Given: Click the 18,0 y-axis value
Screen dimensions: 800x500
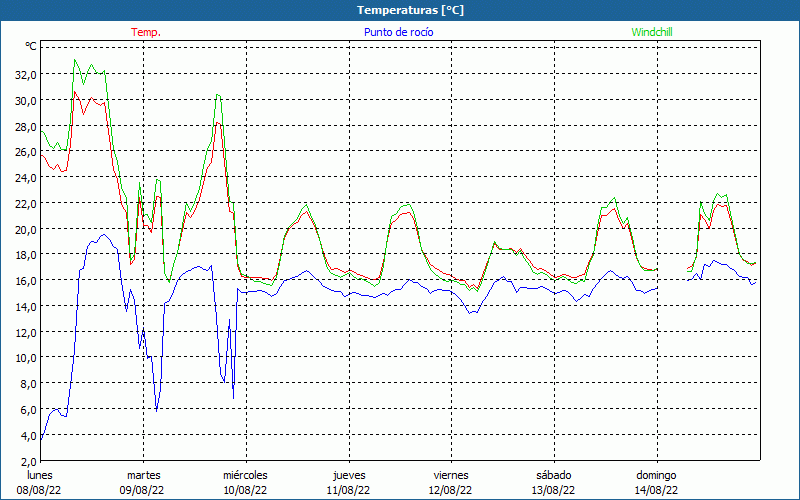Looking at the screenshot, I should tap(26, 255).
